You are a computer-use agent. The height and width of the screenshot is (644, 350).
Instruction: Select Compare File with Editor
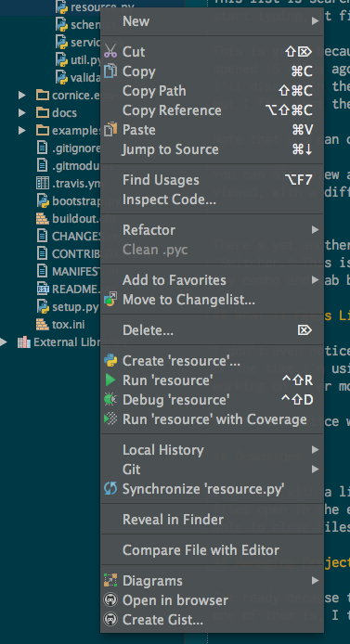(x=212, y=550)
